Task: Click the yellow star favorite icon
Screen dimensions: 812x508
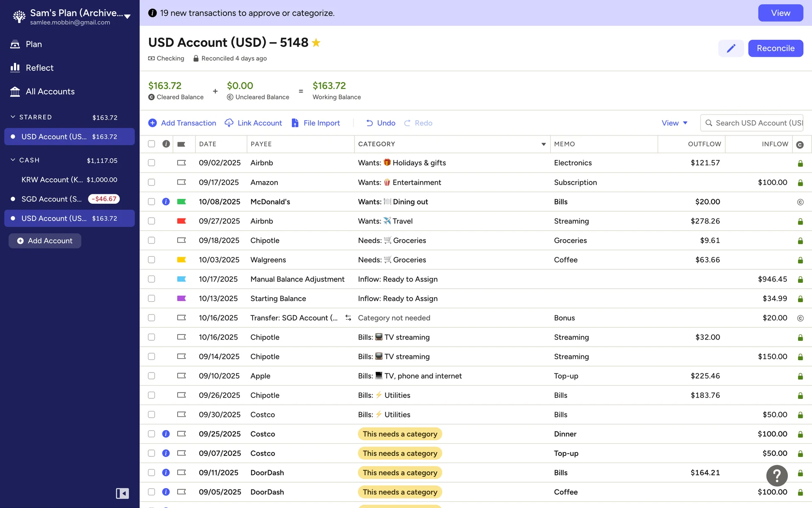Action: (x=316, y=43)
